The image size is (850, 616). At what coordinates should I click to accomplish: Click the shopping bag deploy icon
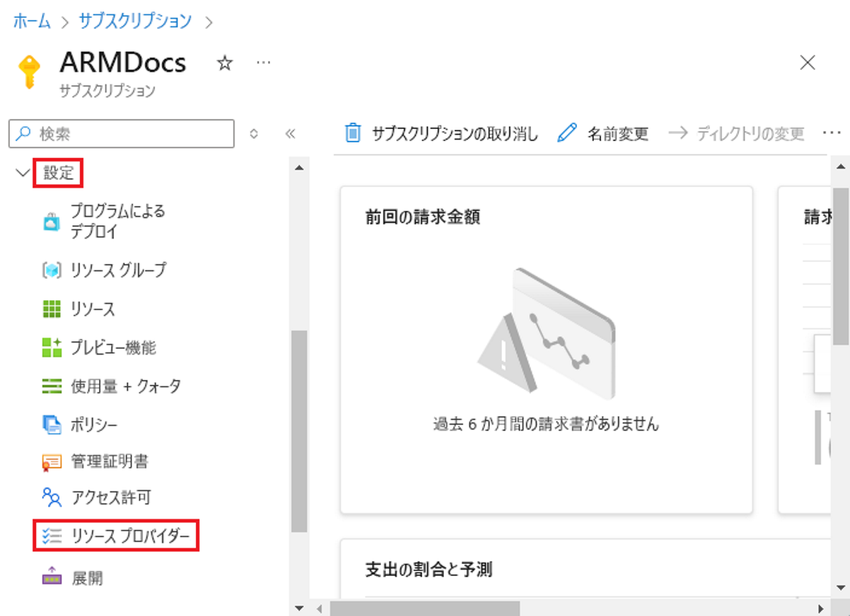point(52,221)
